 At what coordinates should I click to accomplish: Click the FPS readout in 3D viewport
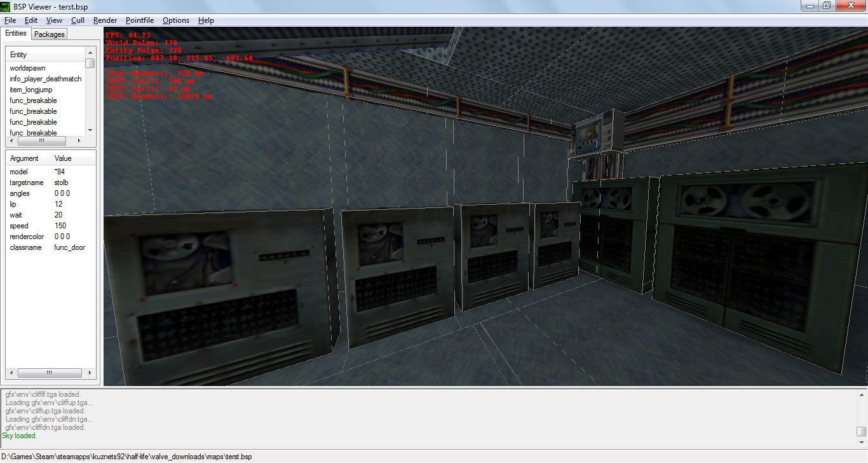click(x=128, y=36)
